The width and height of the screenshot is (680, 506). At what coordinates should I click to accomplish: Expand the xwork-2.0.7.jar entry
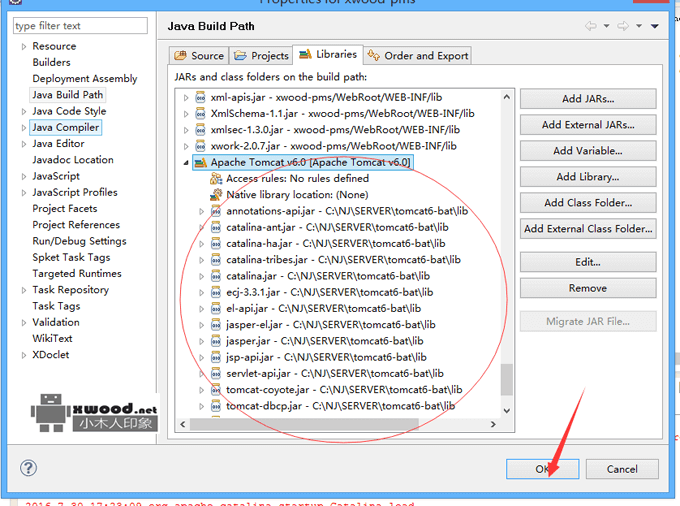(186, 147)
